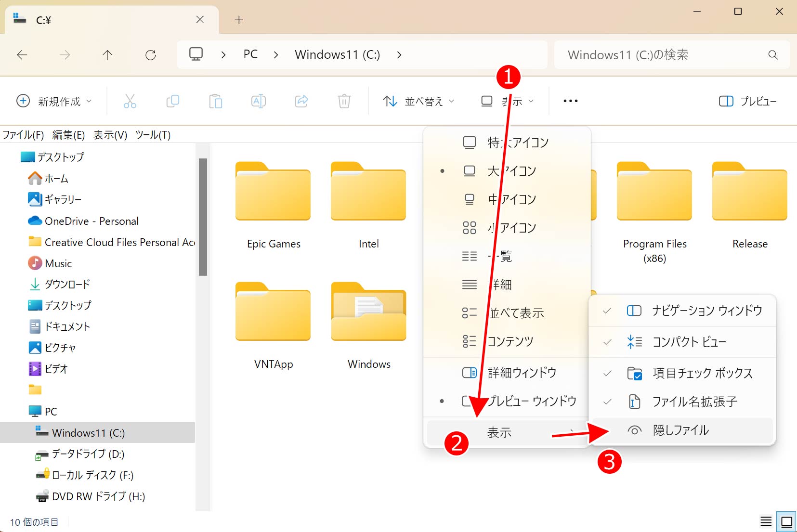Click the Delete trash can icon
797x532 pixels.
344,101
